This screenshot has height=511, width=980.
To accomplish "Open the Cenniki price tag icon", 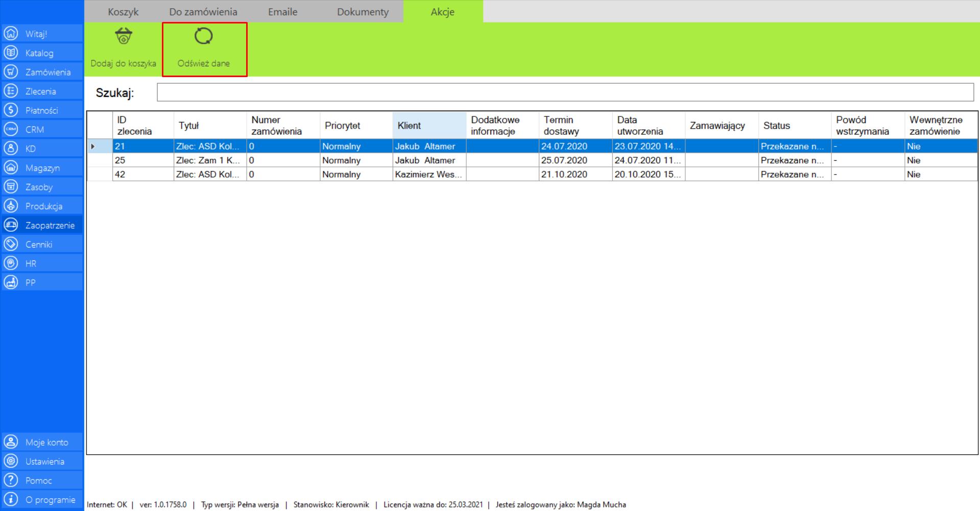I will 11,244.
